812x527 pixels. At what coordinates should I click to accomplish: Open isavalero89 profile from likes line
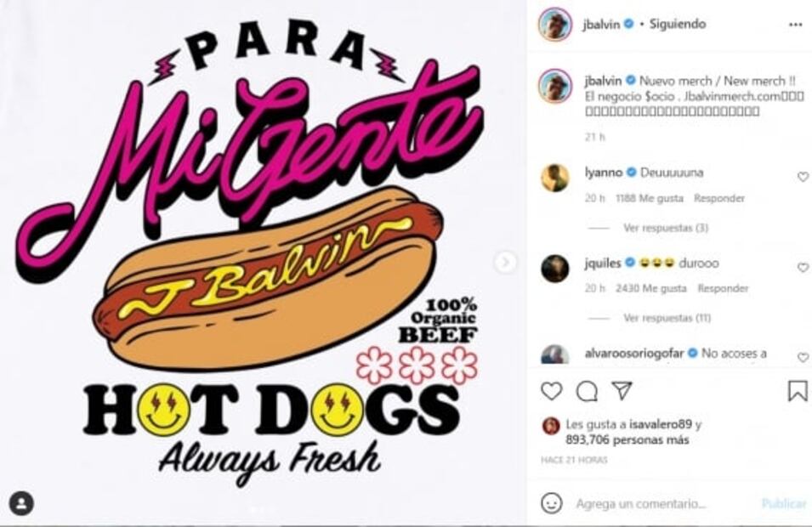tap(661, 424)
